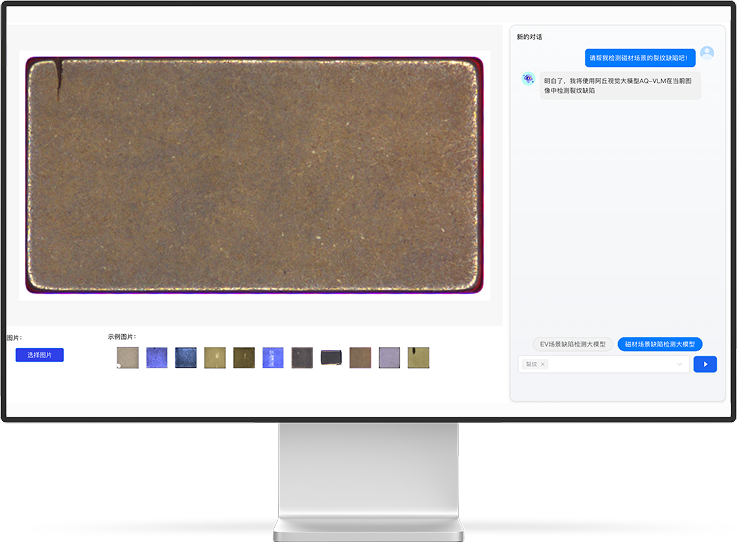Pick the sixth bright blue sample thumbnail
738x543 pixels.
tap(273, 357)
